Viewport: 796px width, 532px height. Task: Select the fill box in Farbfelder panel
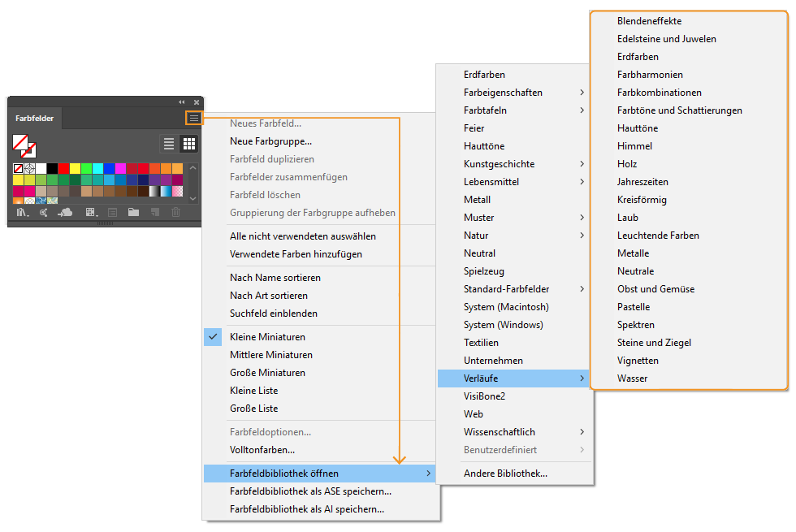tap(20, 142)
